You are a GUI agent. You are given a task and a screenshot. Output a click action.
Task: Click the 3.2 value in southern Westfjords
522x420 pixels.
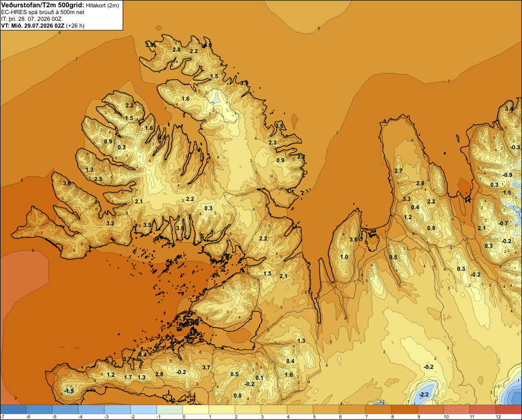pos(110,223)
